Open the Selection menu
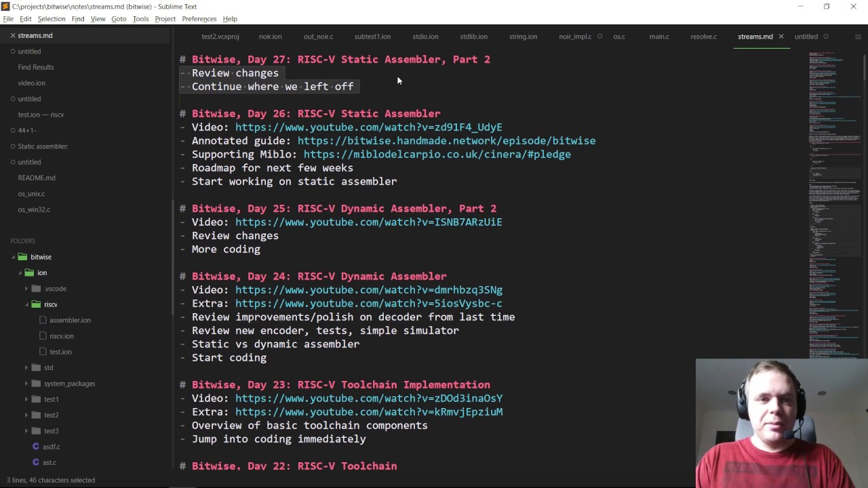 pos(52,19)
